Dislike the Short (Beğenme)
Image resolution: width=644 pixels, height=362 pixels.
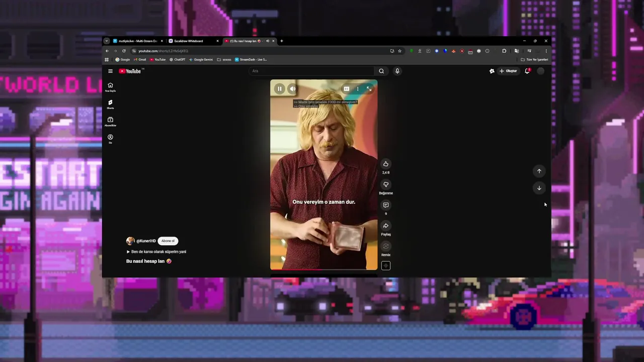pyautogui.click(x=386, y=185)
